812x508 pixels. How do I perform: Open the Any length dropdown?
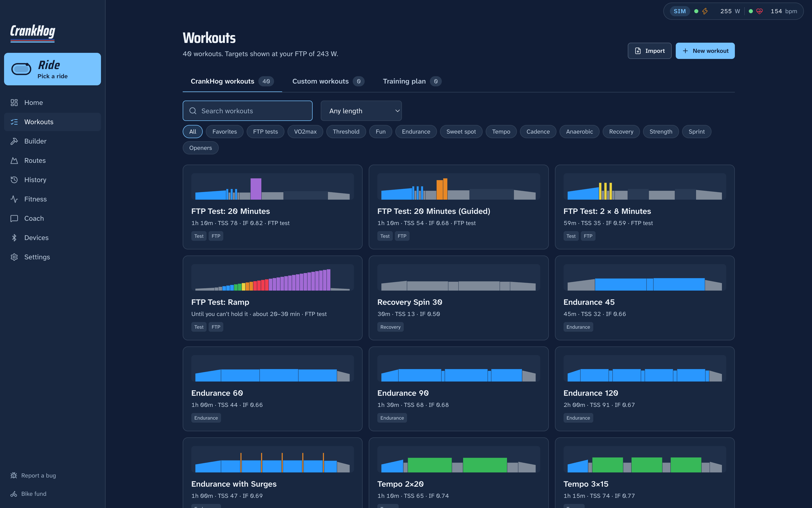click(361, 111)
